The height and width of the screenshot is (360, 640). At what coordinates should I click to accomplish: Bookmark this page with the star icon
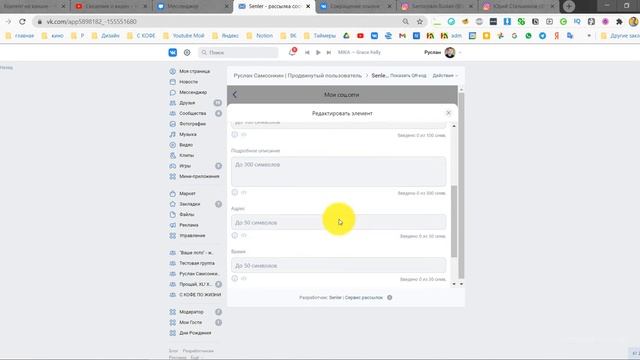420,22
